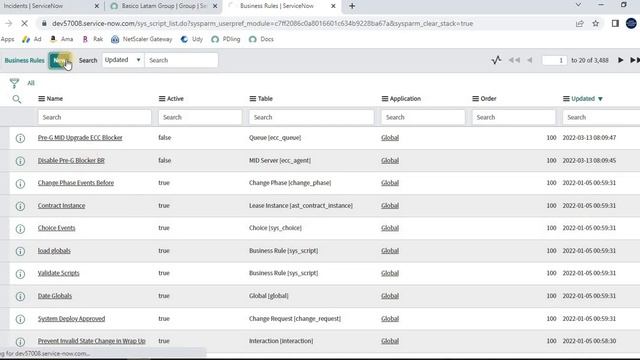Go to the first page of results
640x360 pixels.
[x=514, y=60]
